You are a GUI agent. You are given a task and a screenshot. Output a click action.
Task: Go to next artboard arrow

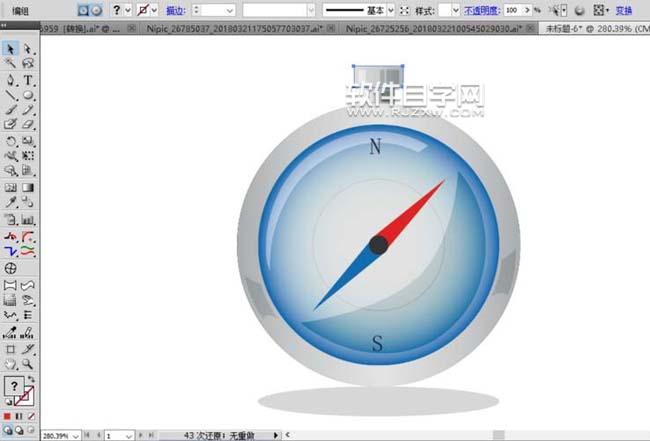pos(141,435)
